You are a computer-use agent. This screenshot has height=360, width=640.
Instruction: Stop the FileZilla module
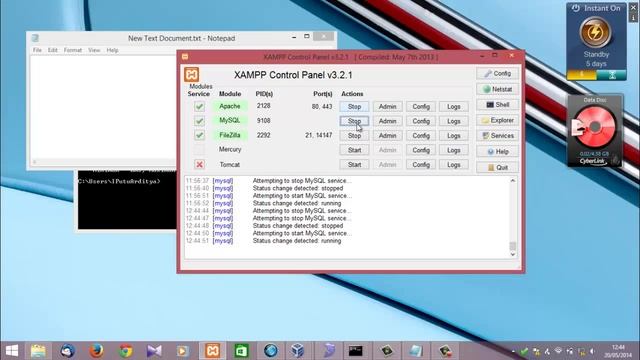[354, 136]
